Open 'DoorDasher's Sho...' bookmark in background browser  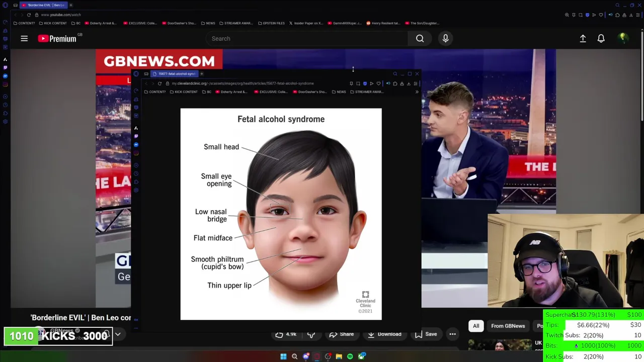[179, 23]
